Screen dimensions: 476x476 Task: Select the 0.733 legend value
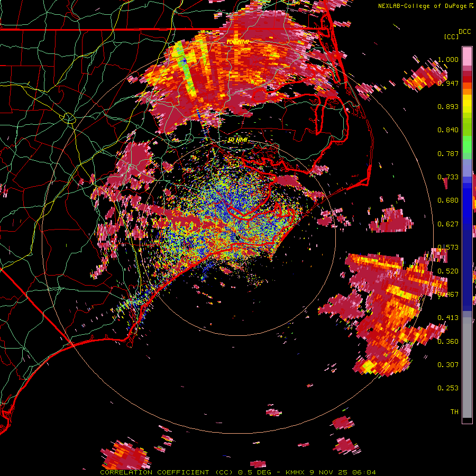pos(448,177)
